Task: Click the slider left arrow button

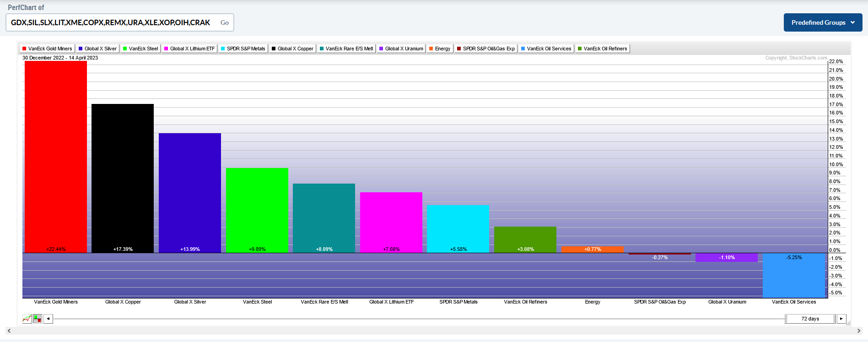Action: click(48, 319)
